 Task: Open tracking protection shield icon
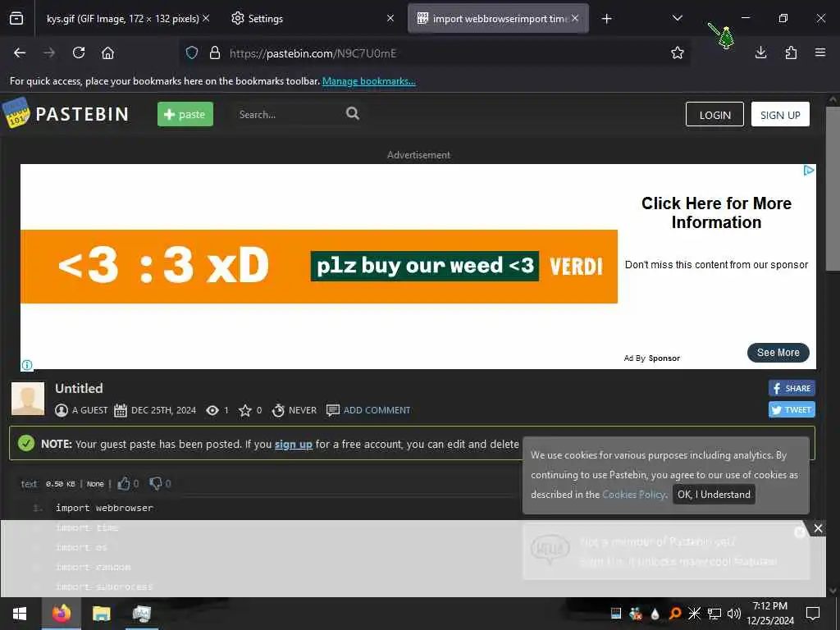192,53
